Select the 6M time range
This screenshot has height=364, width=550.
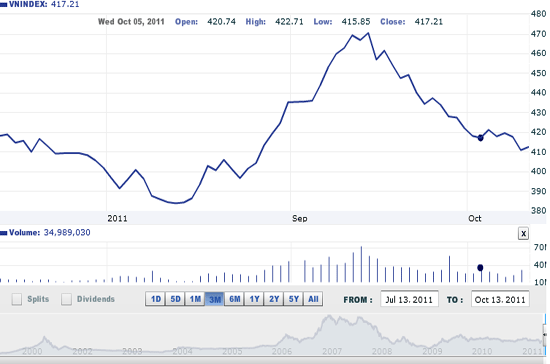tap(234, 299)
